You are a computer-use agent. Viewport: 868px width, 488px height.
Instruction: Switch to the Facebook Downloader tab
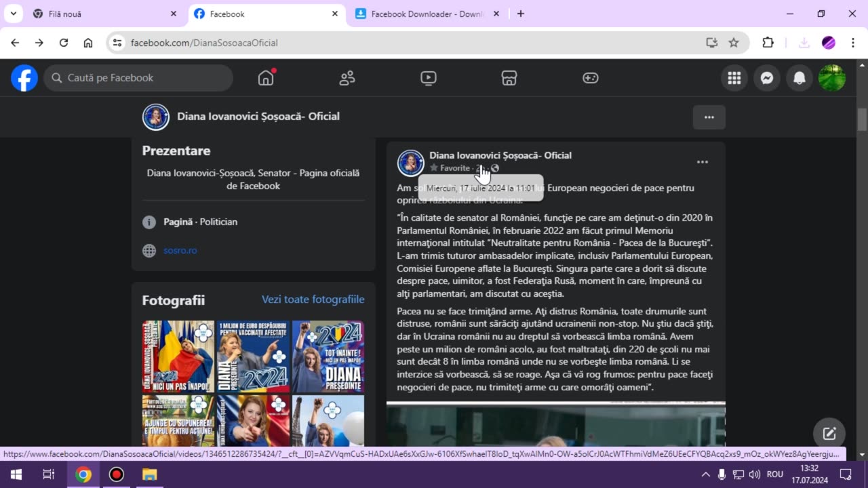(427, 14)
